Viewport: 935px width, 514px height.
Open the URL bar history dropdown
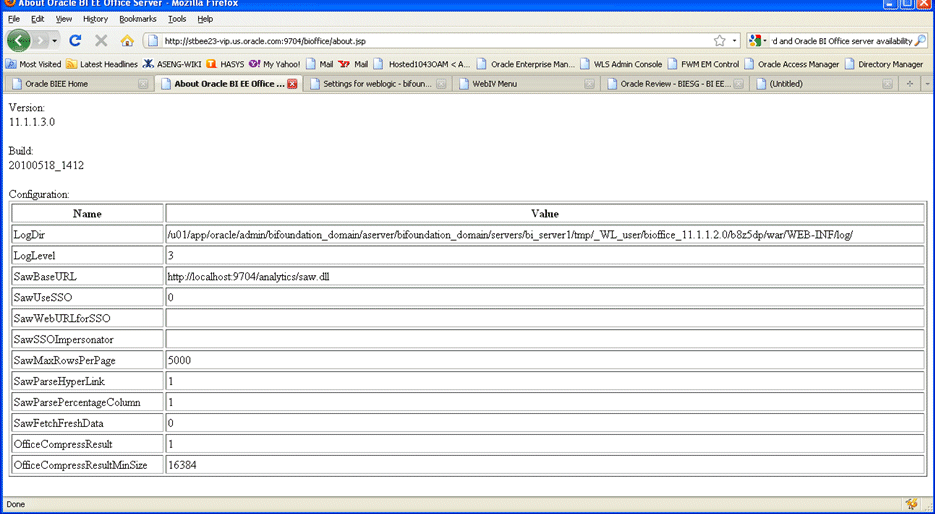[735, 41]
